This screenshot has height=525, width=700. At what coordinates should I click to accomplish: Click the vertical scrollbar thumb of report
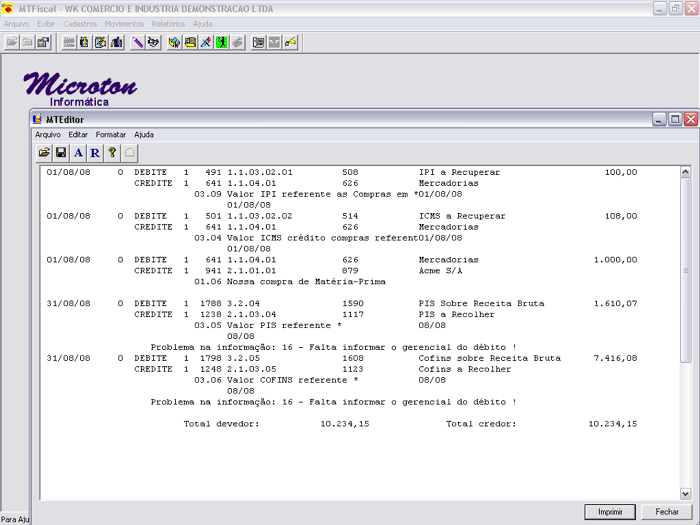(685, 270)
